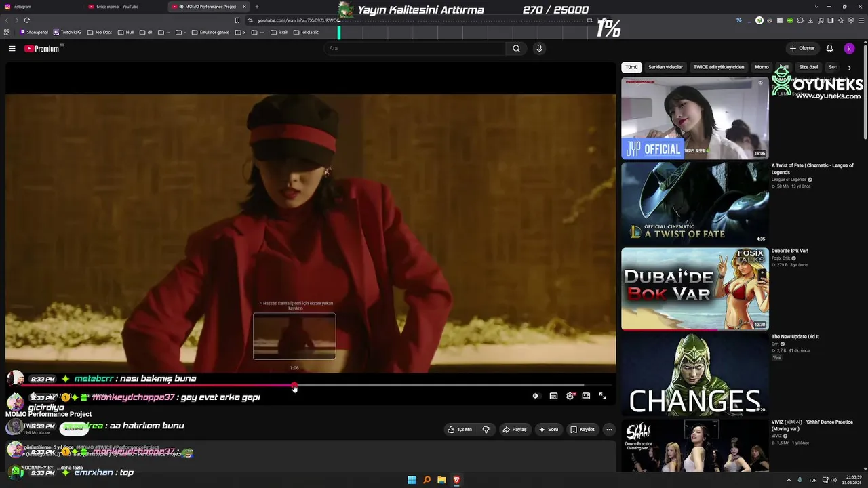This screenshot has height=488, width=868.
Task: Open Windows Start menu
Action: click(412, 480)
